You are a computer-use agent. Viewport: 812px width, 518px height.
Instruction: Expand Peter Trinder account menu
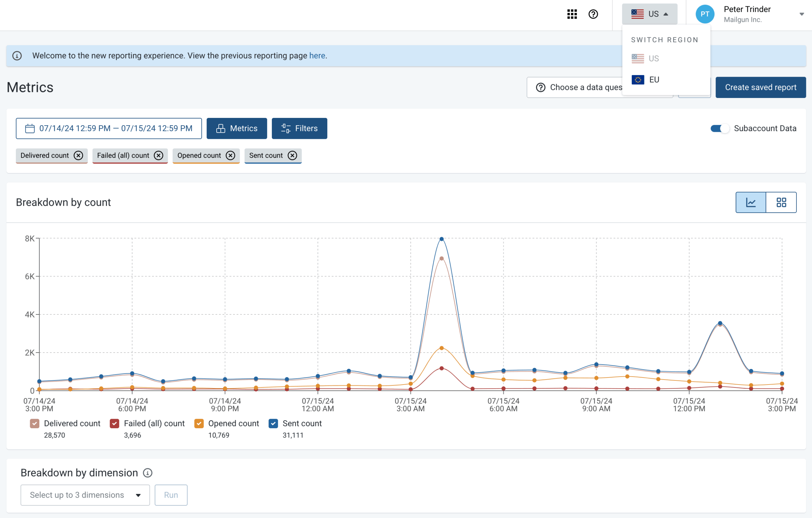tap(802, 14)
